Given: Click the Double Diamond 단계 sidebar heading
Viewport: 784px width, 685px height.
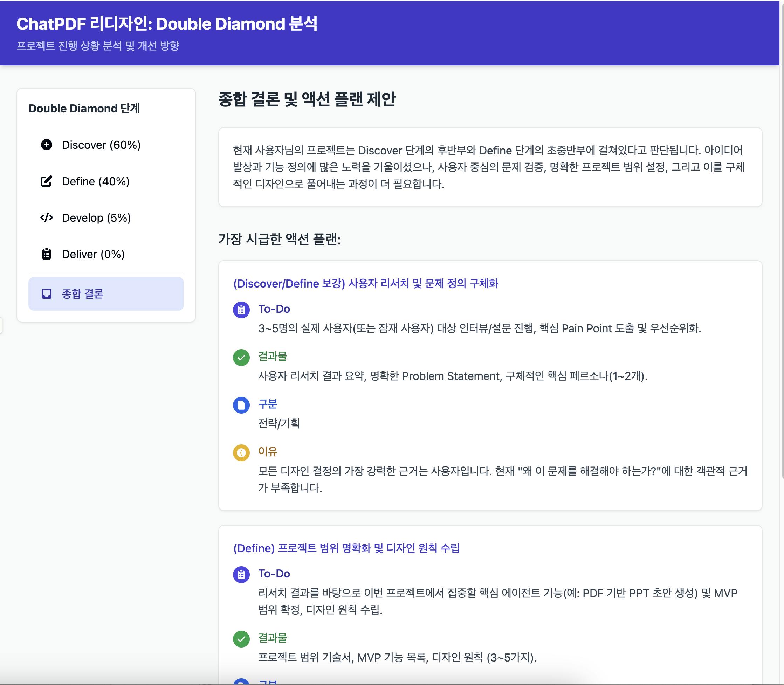Looking at the screenshot, I should pos(84,108).
